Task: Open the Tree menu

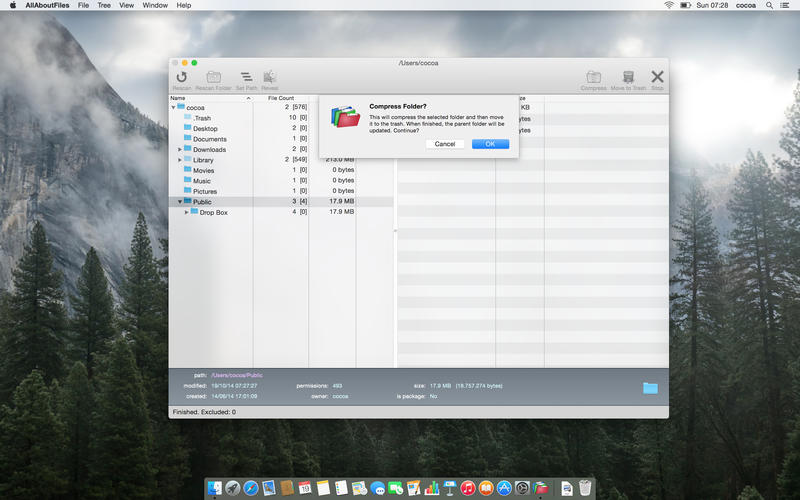Action: click(104, 5)
